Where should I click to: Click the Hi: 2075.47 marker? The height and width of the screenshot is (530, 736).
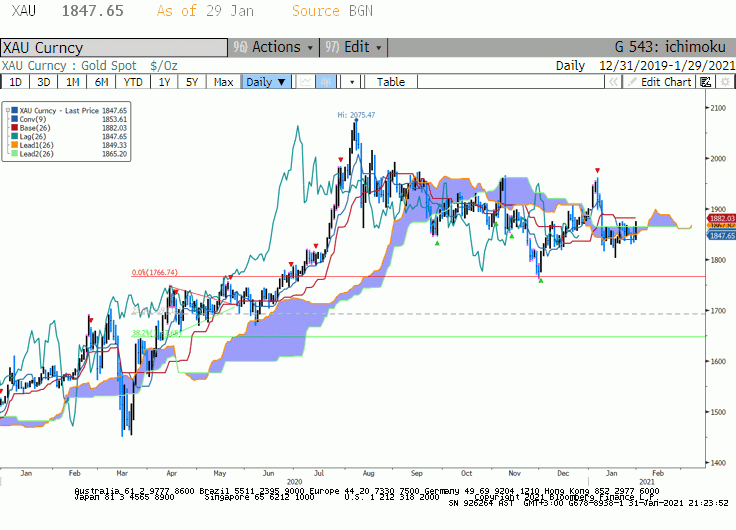coord(356,115)
